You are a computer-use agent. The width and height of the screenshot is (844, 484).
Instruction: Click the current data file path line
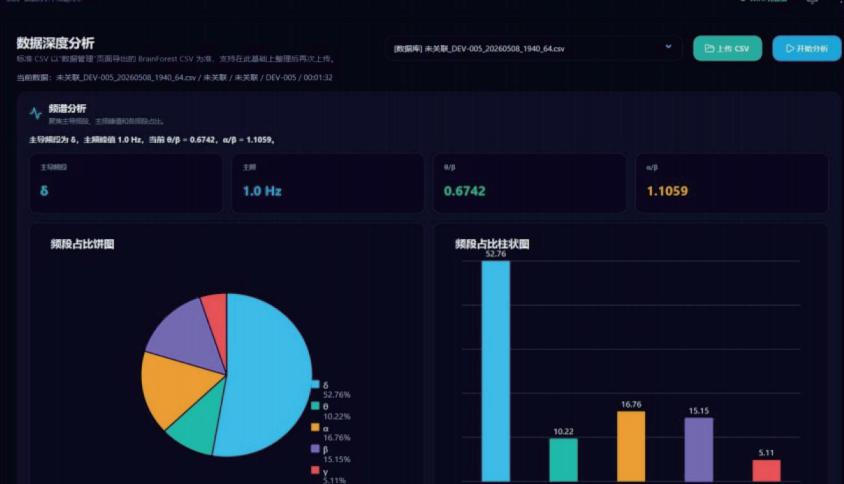pyautogui.click(x=174, y=78)
